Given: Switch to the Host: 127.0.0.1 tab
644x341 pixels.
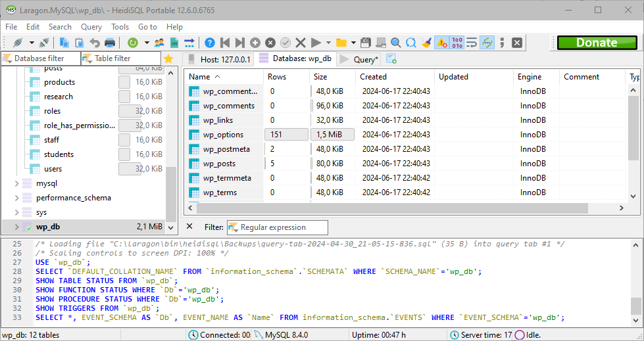Looking at the screenshot, I should (219, 60).
